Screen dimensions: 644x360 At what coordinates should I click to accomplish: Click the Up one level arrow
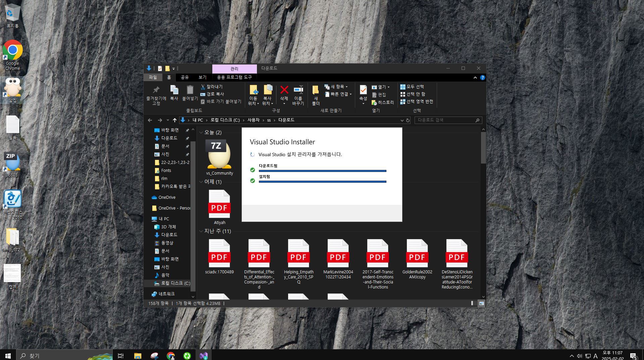[175, 120]
